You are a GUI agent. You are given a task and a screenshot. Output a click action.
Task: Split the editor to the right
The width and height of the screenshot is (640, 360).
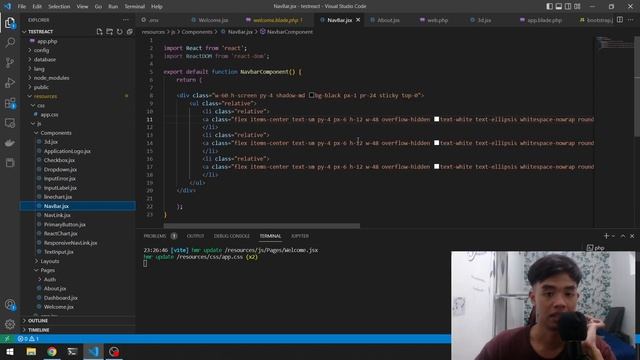[620, 20]
